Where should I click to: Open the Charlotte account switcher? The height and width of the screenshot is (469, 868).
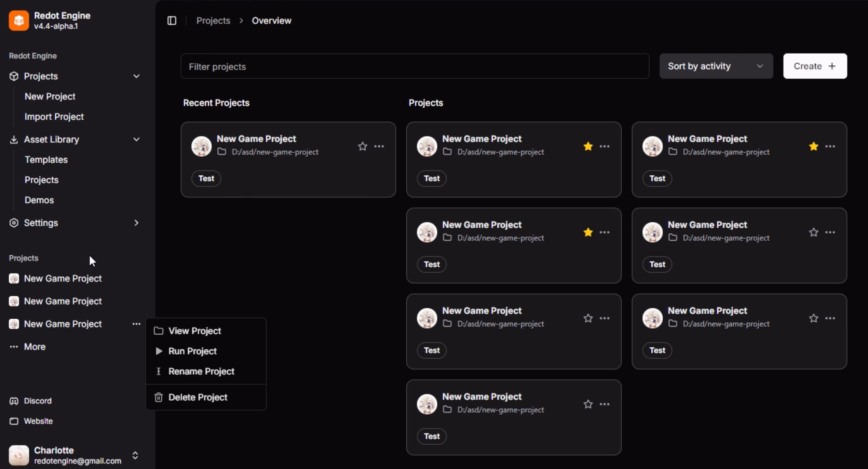135,455
